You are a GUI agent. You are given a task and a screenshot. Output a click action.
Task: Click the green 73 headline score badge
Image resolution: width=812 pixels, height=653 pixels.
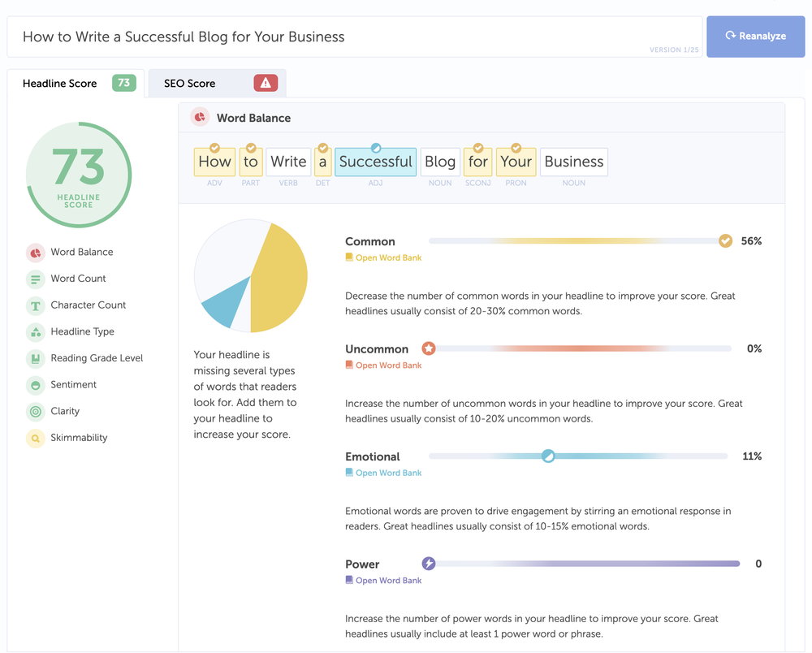click(123, 83)
